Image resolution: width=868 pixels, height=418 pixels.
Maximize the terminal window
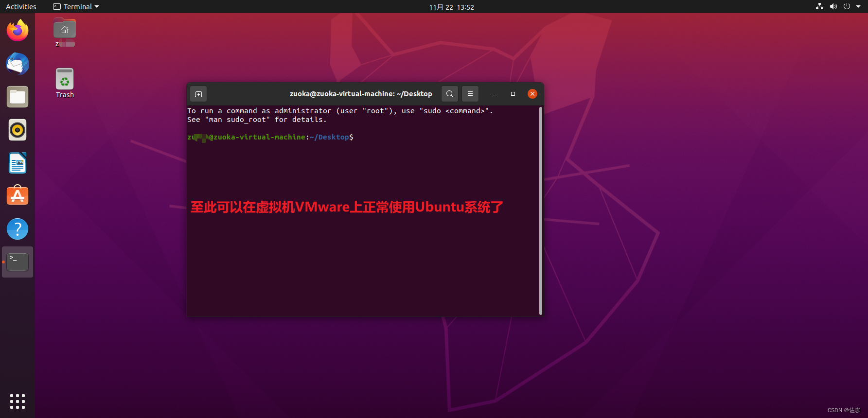click(513, 94)
